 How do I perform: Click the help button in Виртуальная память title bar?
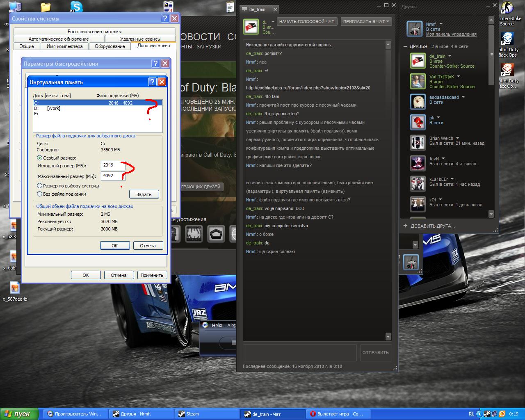coord(152,82)
